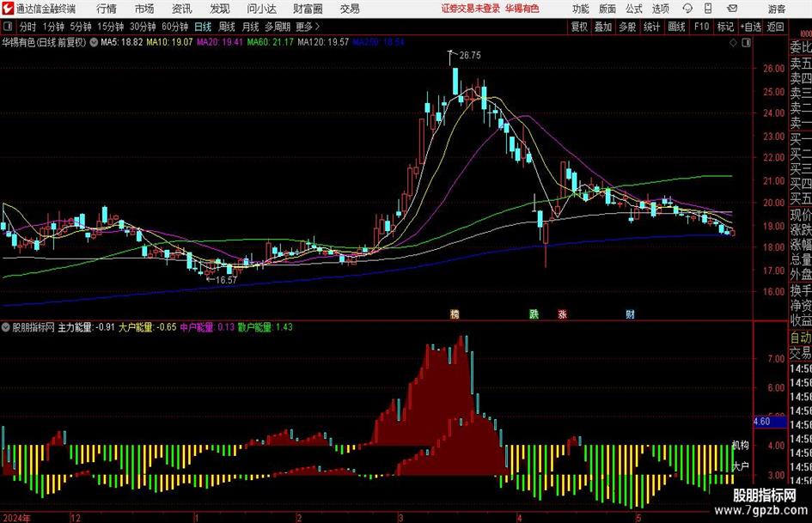Click the 跌 event marker below chart
Screen dimensions: 812x523
[x=534, y=313]
